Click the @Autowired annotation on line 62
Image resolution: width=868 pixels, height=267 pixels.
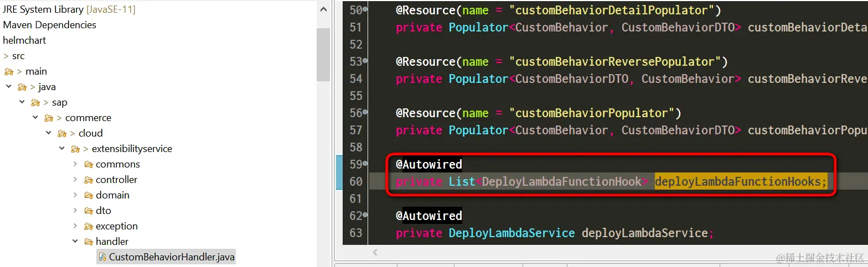pos(429,216)
